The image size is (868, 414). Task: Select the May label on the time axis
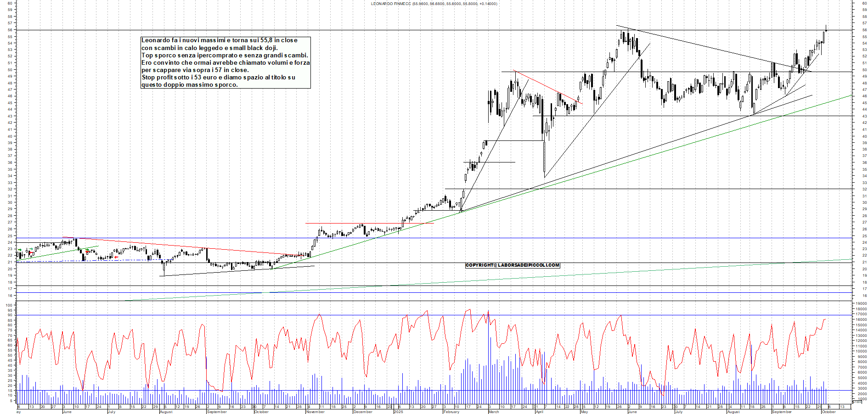pos(584,412)
